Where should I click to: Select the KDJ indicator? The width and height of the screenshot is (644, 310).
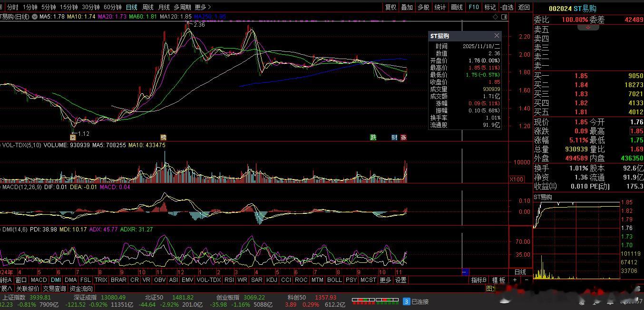tap(272, 280)
